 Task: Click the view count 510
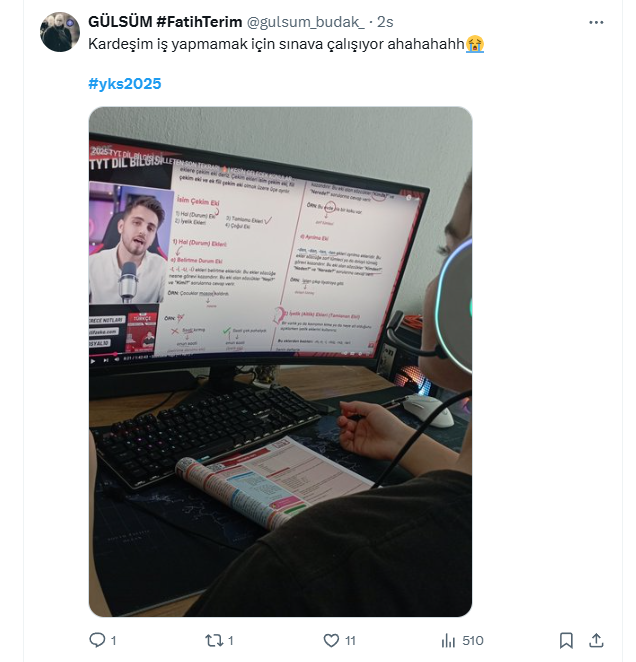click(473, 641)
